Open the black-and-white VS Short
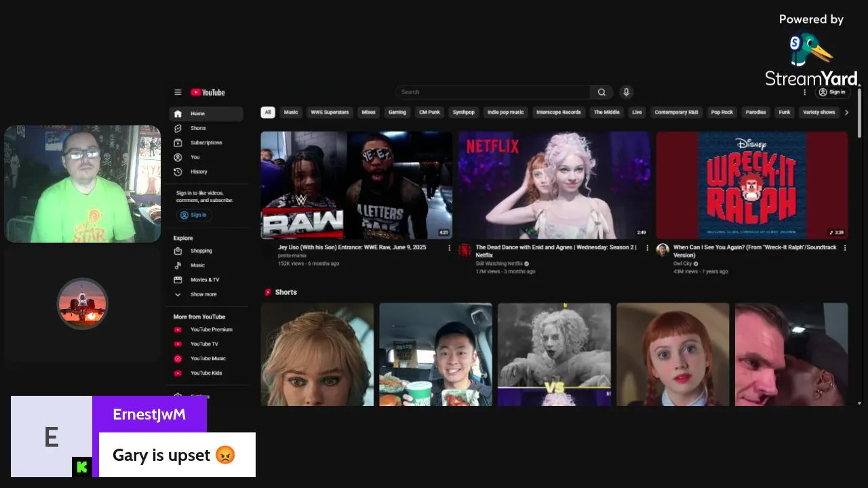This screenshot has width=868, height=488. (x=554, y=354)
